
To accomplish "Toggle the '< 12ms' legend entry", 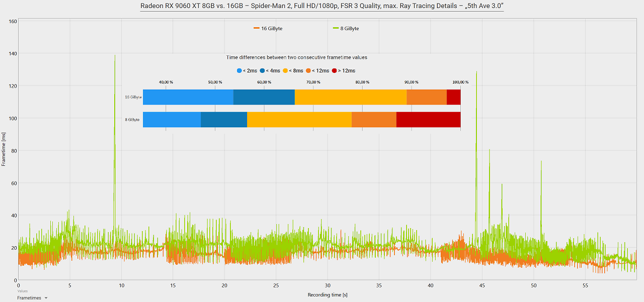I will click(x=317, y=71).
